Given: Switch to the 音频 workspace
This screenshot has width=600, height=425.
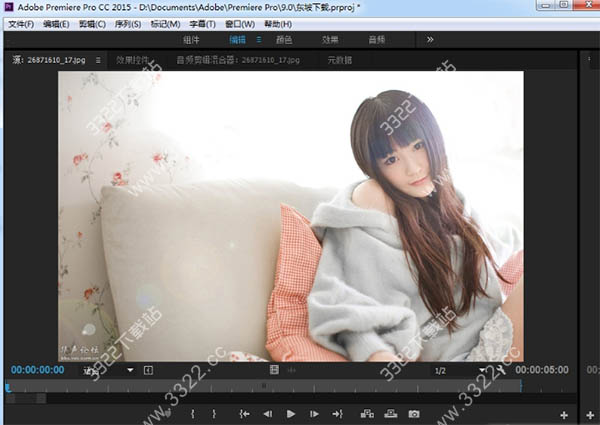Looking at the screenshot, I should [377, 40].
